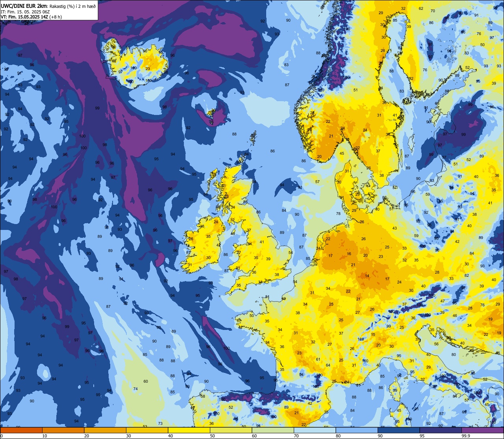Image resolution: width=504 pixels, height=439 pixels.
Task: Click the 40–50 bright yellow legend swatch
Action: click(189, 430)
